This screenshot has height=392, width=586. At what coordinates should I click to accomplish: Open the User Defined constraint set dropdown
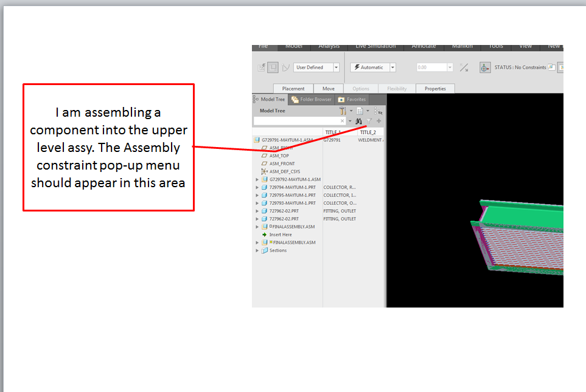(x=336, y=67)
